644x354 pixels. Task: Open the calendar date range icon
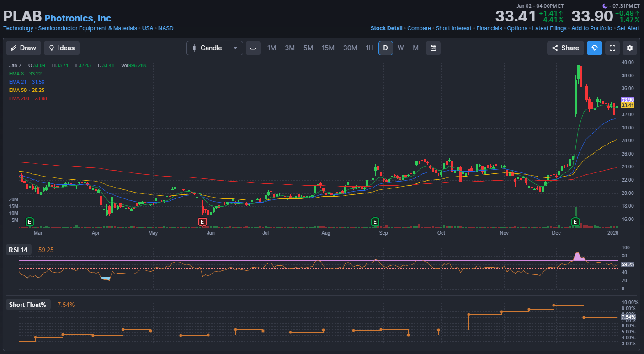(433, 48)
